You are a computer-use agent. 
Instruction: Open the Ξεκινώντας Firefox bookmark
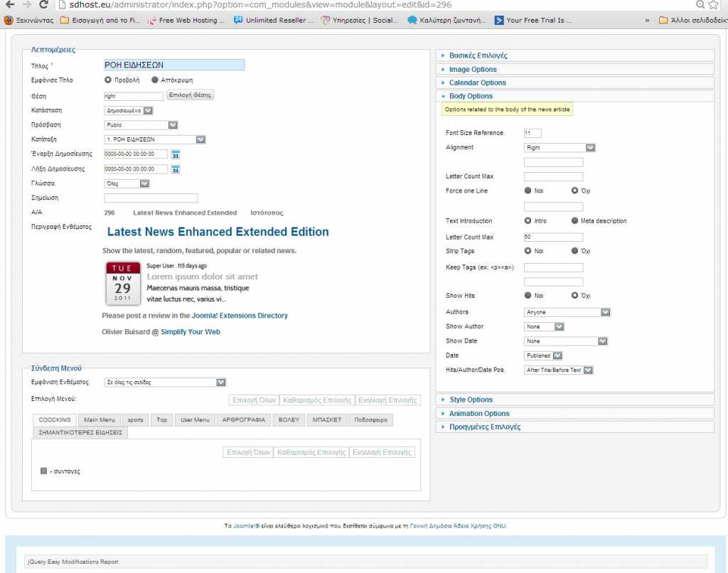point(28,21)
